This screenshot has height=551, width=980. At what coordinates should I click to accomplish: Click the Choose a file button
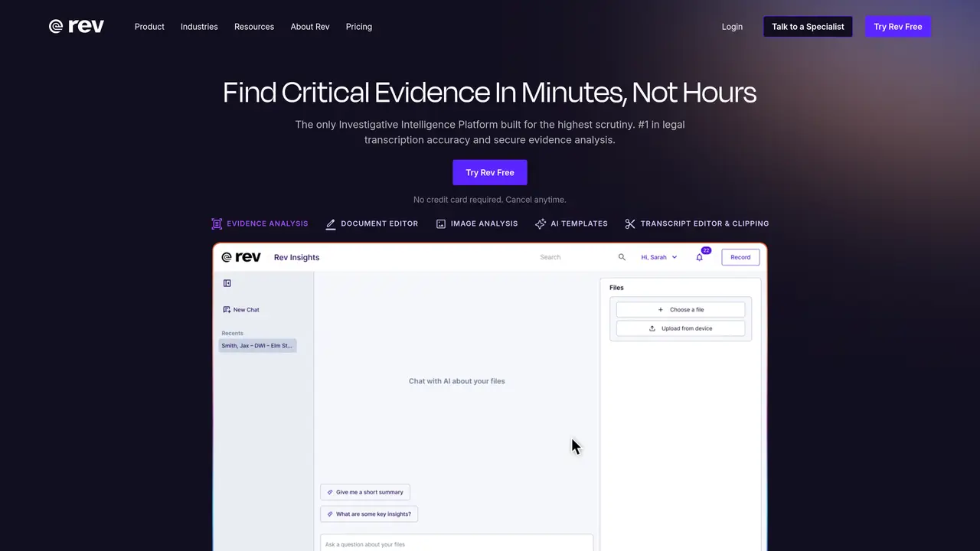coord(681,310)
